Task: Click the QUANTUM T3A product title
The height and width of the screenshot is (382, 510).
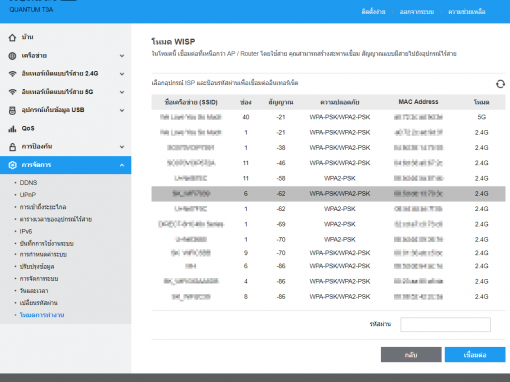Action: point(31,10)
